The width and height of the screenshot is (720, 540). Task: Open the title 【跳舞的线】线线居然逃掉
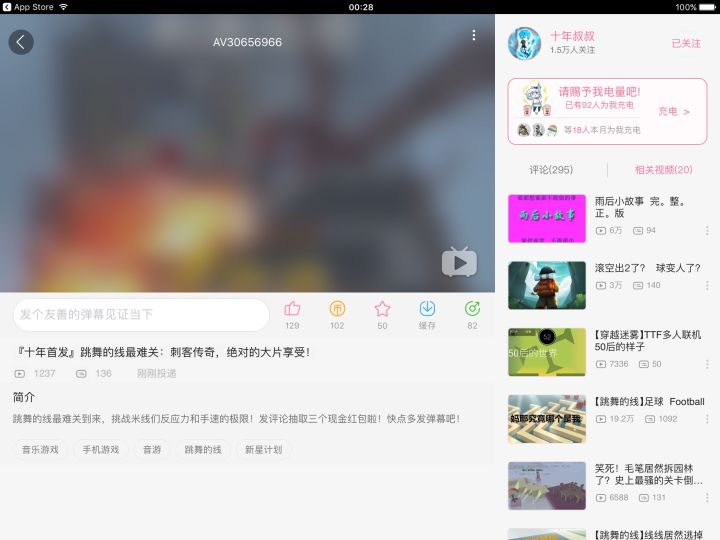pos(648,535)
